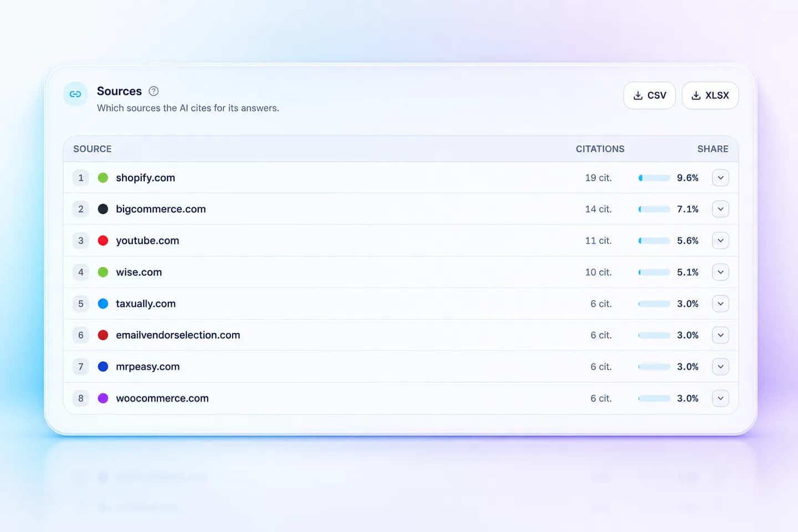Click the shopify.com share progress bar

click(654, 178)
